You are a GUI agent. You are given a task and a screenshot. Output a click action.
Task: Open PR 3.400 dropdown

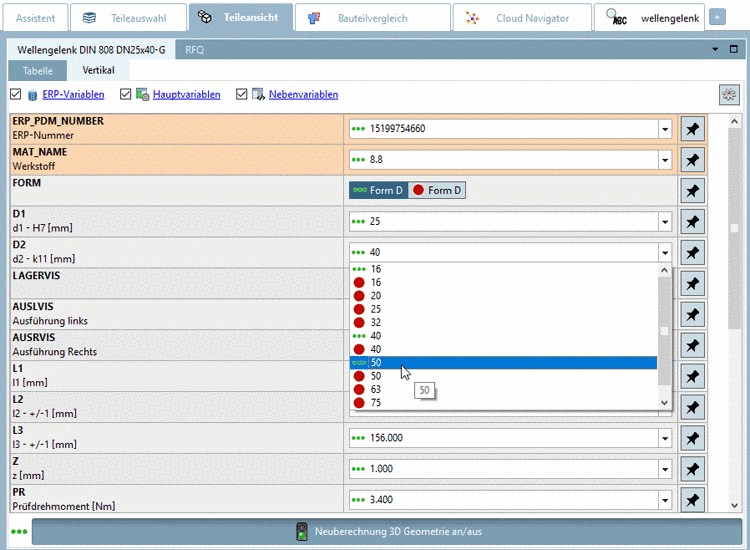coord(665,500)
